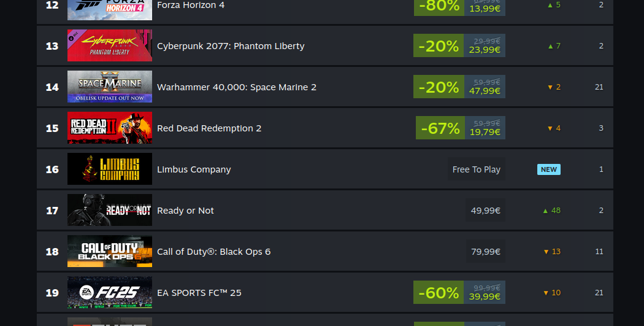644x326 pixels.
Task: Click the Ready or Not thumbnail
Action: [x=110, y=211]
